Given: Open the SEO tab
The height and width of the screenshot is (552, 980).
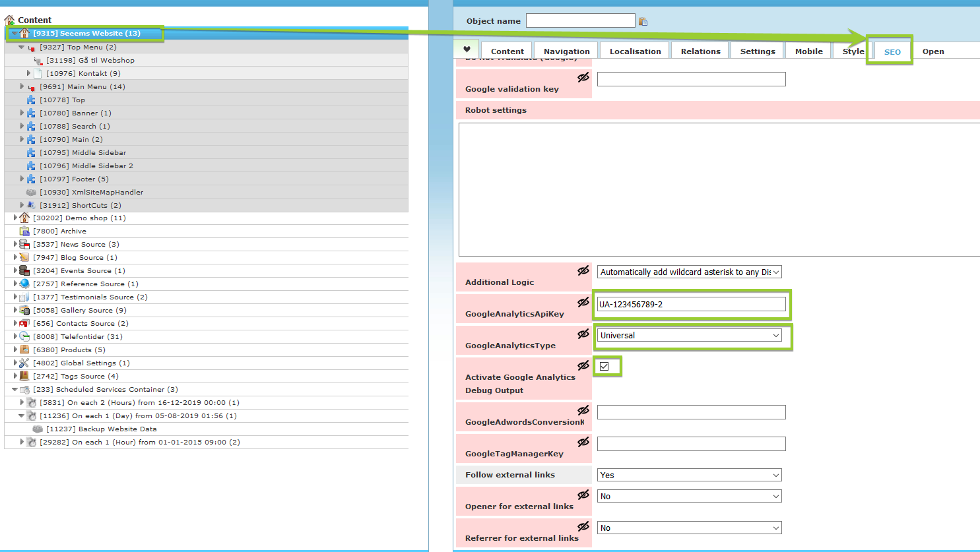Looking at the screenshot, I should coord(892,51).
